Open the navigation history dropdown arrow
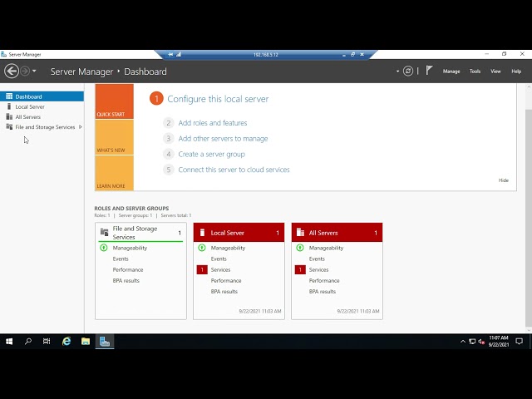Screen dimensions: 532x399 [34, 71]
